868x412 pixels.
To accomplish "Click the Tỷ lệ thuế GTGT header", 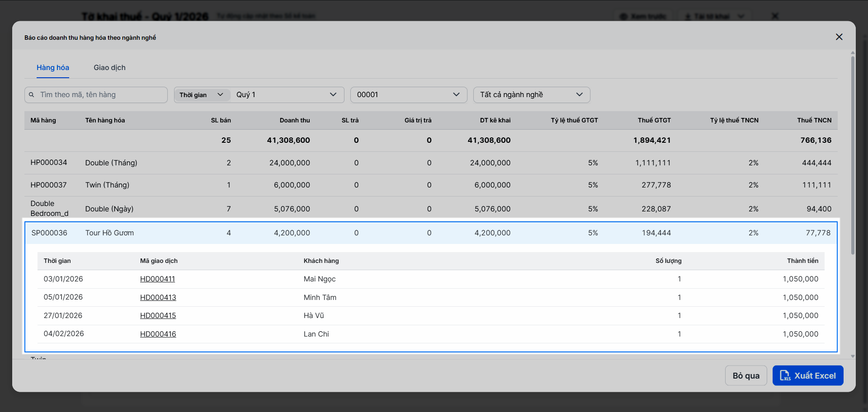I will point(574,120).
